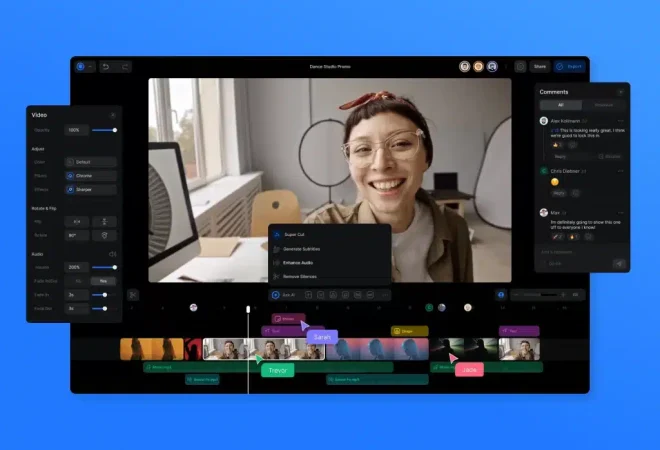Select the first collaborator avatar in header

pos(465,67)
